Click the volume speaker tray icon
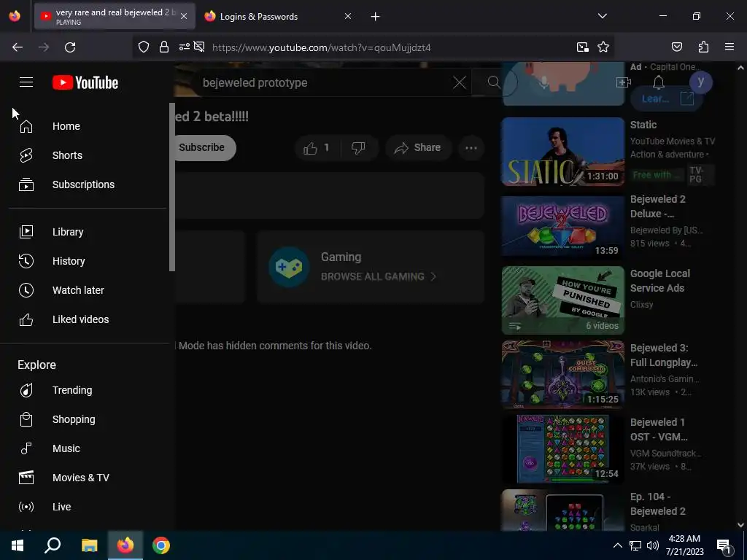The width and height of the screenshot is (747, 560). point(653,545)
